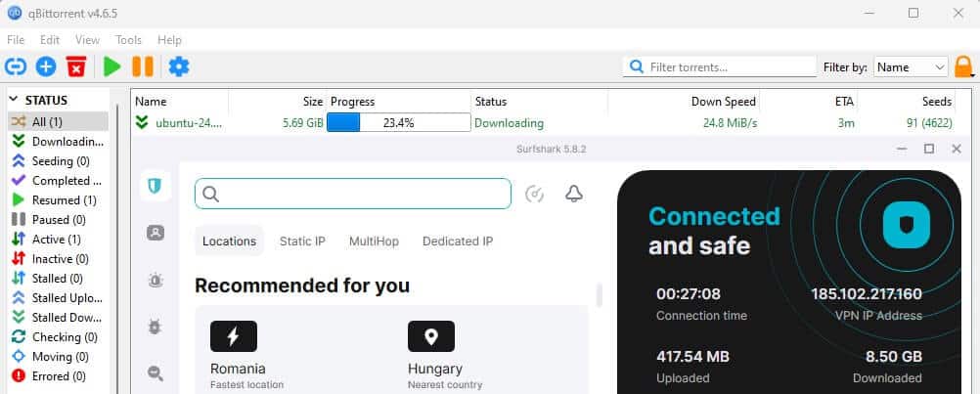Switch to the MultiHop tab
The height and width of the screenshot is (394, 980).
[x=374, y=241]
